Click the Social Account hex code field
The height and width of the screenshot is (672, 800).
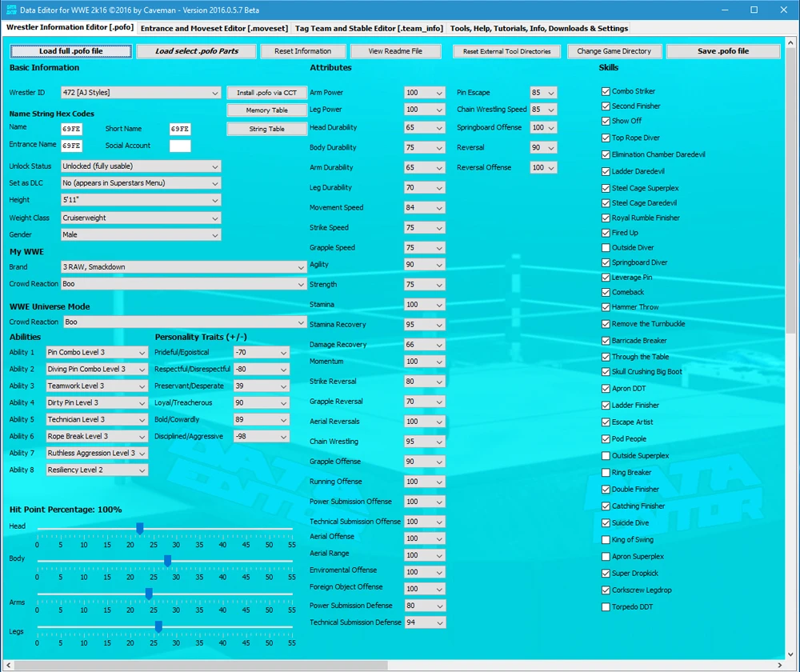[x=180, y=146]
